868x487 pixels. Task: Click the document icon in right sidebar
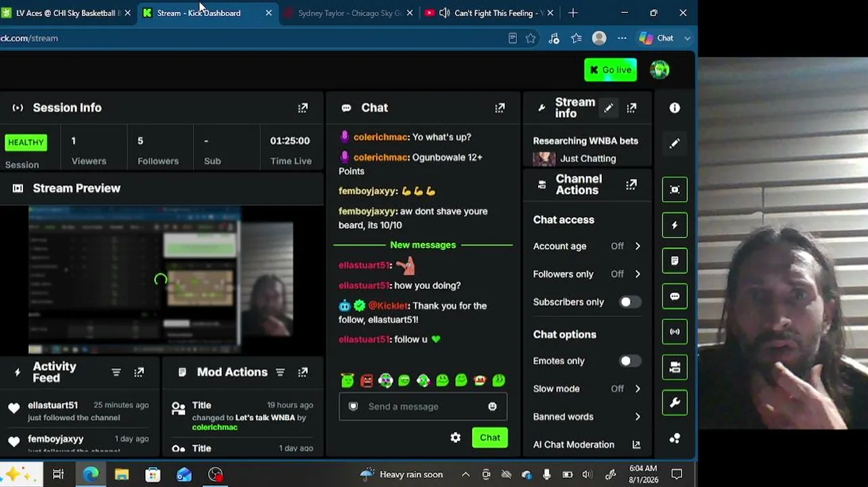[x=675, y=260]
